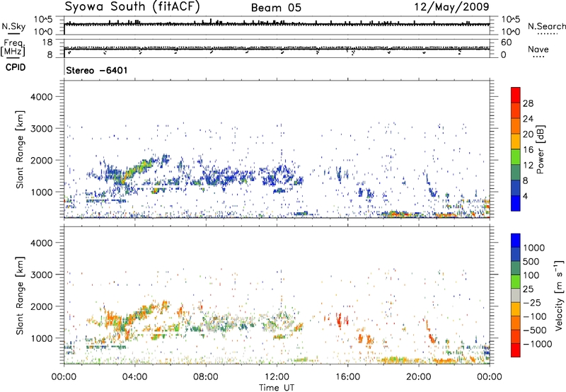Click the 'Nave' legend label
Viewport: 566px width, 392px height.
pos(538,49)
